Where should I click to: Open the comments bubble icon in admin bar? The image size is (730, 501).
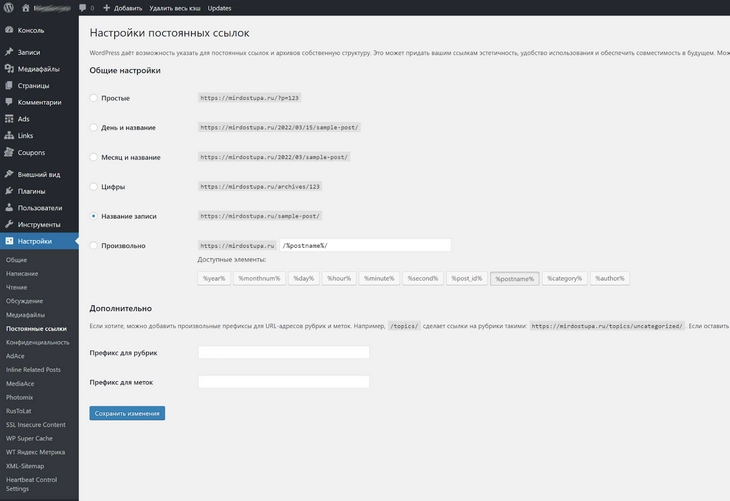82,8
